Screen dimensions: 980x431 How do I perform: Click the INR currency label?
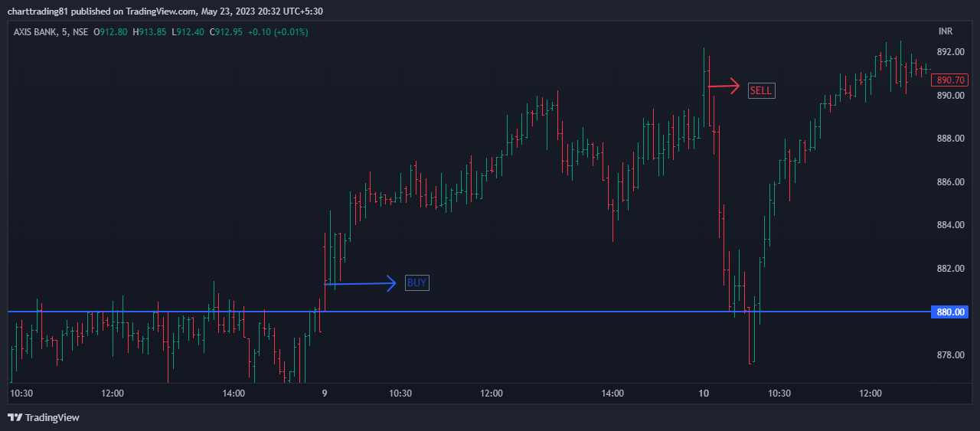coord(946,31)
